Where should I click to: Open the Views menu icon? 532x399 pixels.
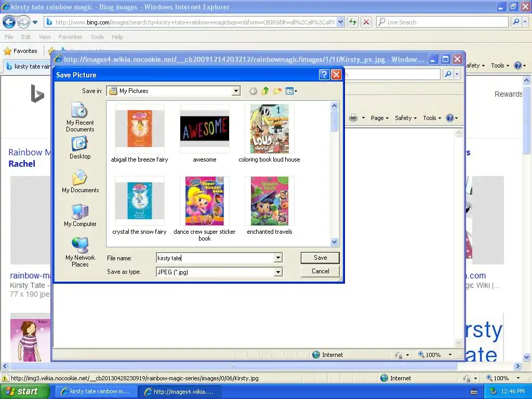291,91
